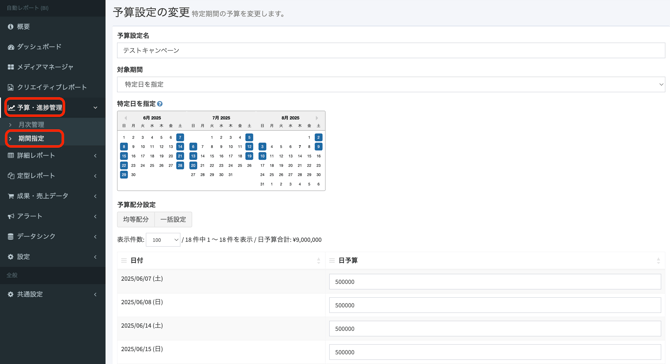Sort by the 日予算 column arrows

click(x=658, y=261)
